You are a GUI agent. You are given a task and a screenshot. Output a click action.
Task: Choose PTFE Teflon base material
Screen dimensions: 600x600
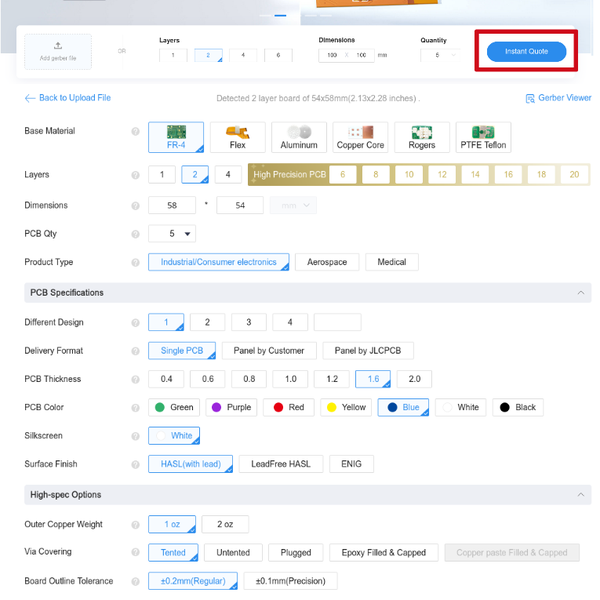click(x=483, y=137)
